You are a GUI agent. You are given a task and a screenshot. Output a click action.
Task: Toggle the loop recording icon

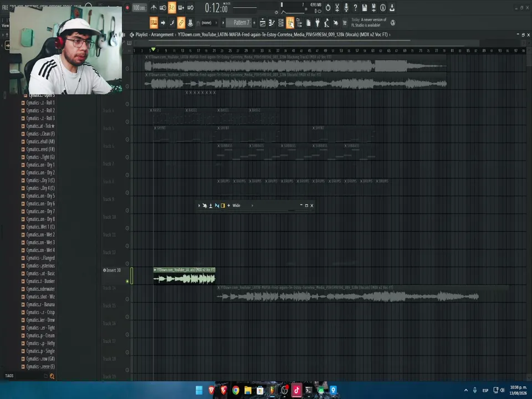coord(190,7)
